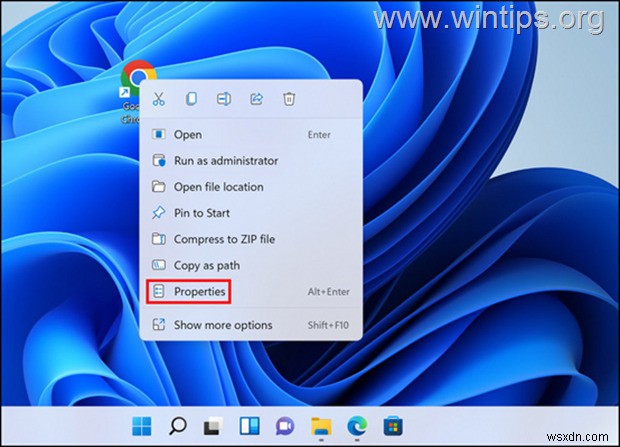
Task: Open File Explorer from taskbar
Action: point(321,426)
